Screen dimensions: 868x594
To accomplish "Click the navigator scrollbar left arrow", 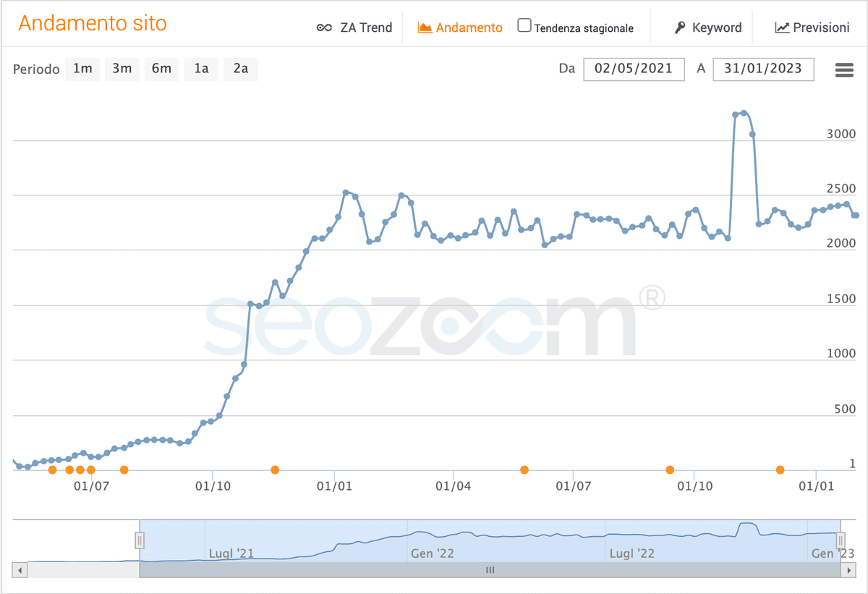I will (20, 570).
